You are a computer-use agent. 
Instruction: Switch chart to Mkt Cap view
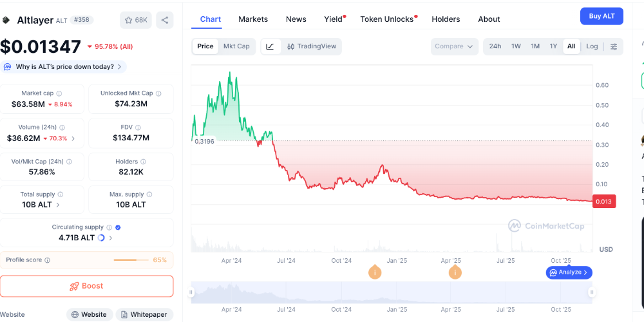(236, 46)
